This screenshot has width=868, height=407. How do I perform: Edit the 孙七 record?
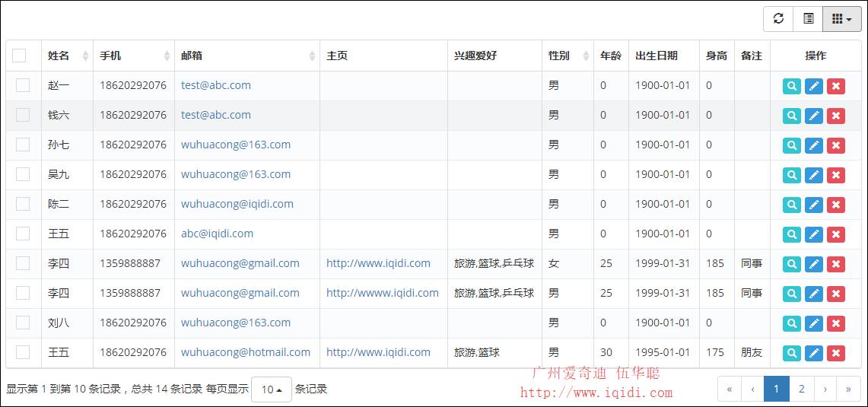click(x=814, y=145)
